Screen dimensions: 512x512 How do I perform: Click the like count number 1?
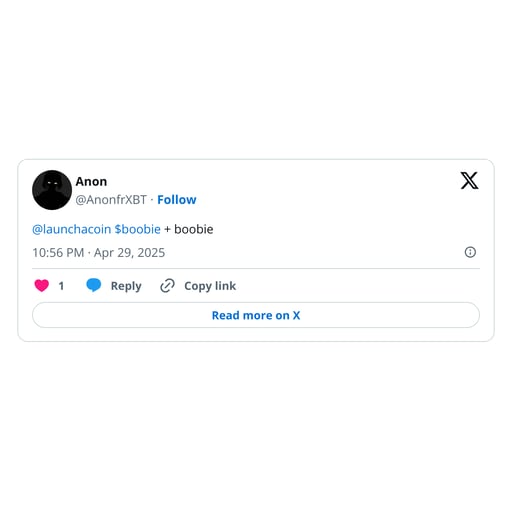pyautogui.click(x=61, y=286)
